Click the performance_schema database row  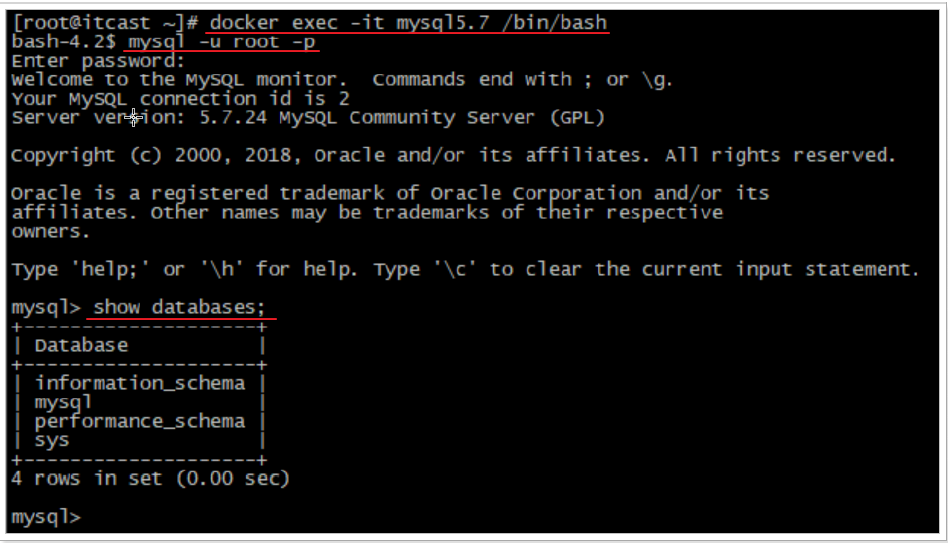139,421
